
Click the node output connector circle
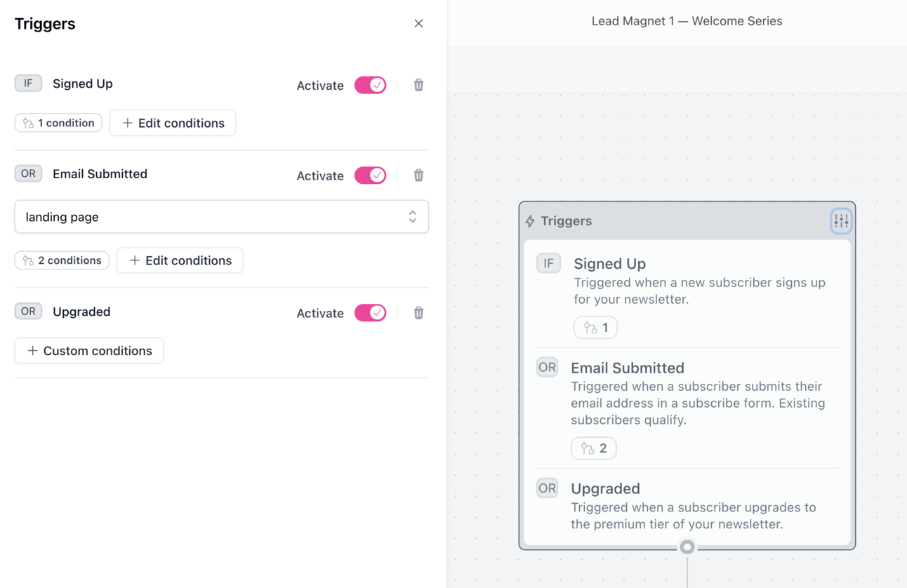pos(687,547)
